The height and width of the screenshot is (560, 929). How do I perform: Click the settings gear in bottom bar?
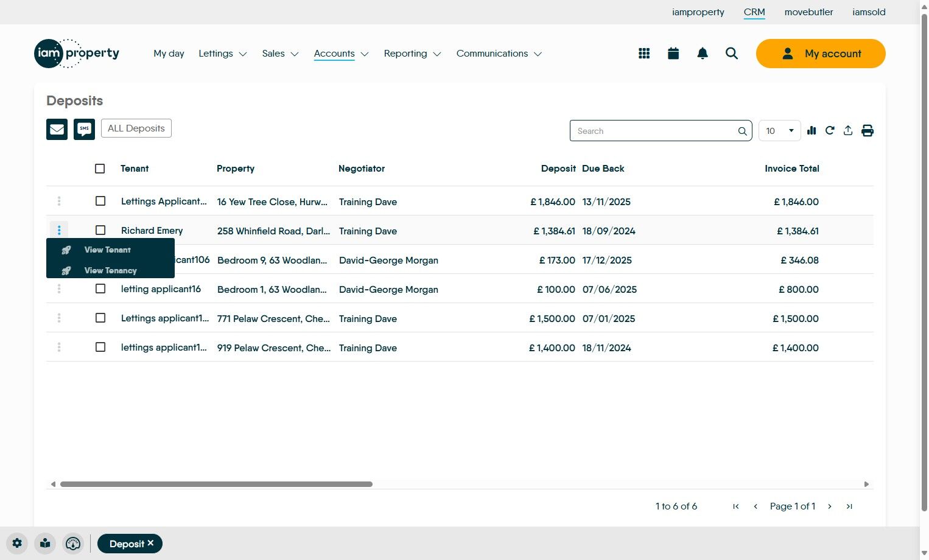(17, 544)
